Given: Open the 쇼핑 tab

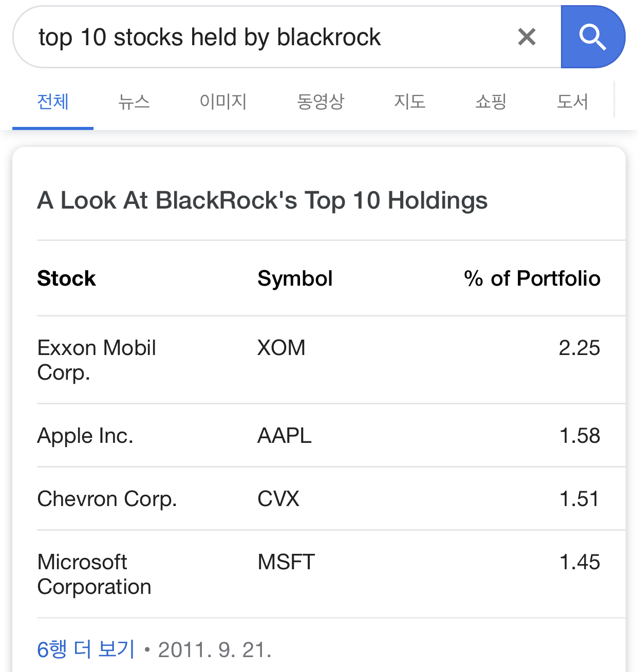Looking at the screenshot, I should (491, 102).
